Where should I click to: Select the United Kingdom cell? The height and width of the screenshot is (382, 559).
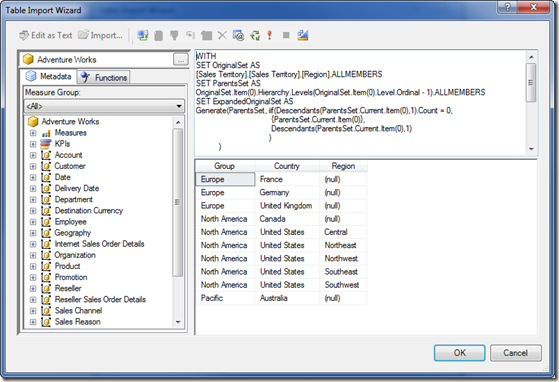click(x=287, y=206)
